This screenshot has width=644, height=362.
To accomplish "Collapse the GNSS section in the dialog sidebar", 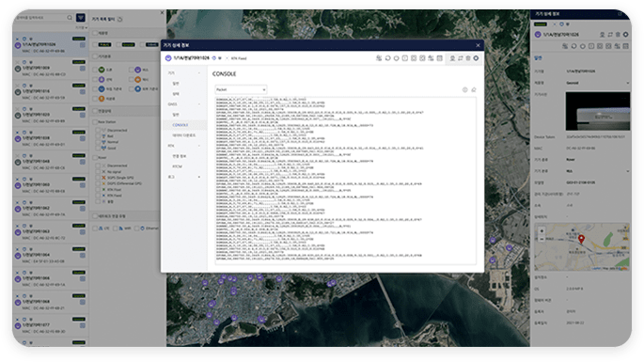I will (x=199, y=104).
